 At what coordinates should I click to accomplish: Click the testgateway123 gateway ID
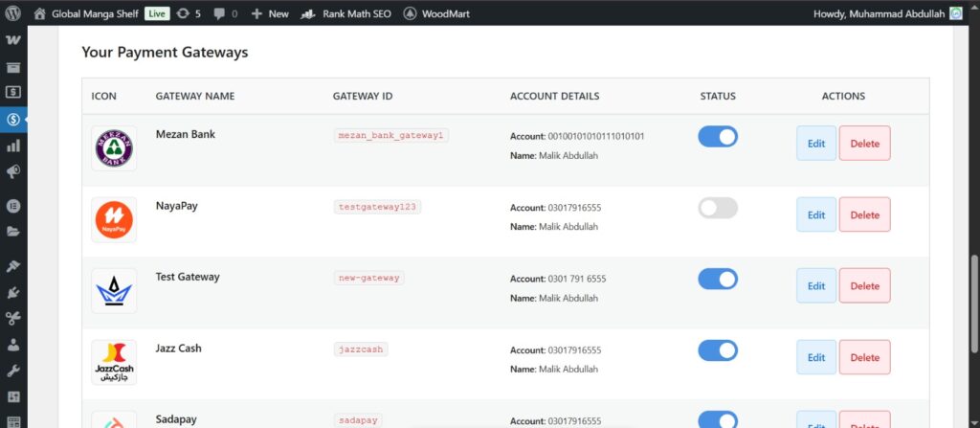point(377,207)
